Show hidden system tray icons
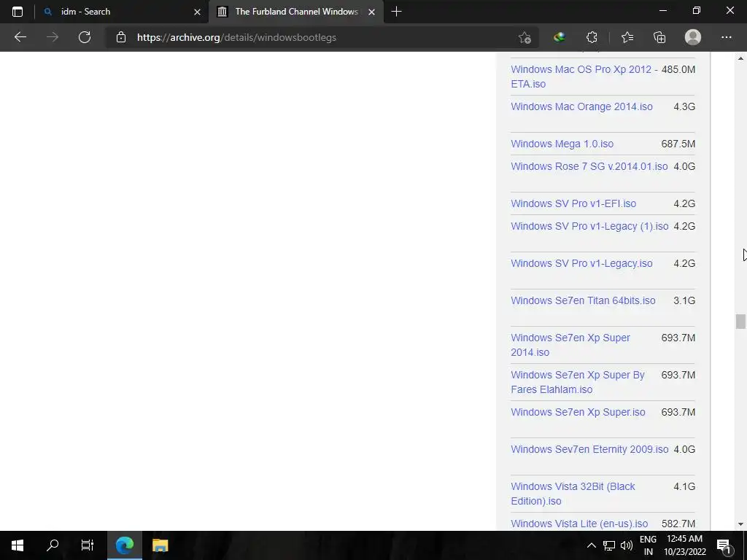The image size is (747, 560). 591,545
